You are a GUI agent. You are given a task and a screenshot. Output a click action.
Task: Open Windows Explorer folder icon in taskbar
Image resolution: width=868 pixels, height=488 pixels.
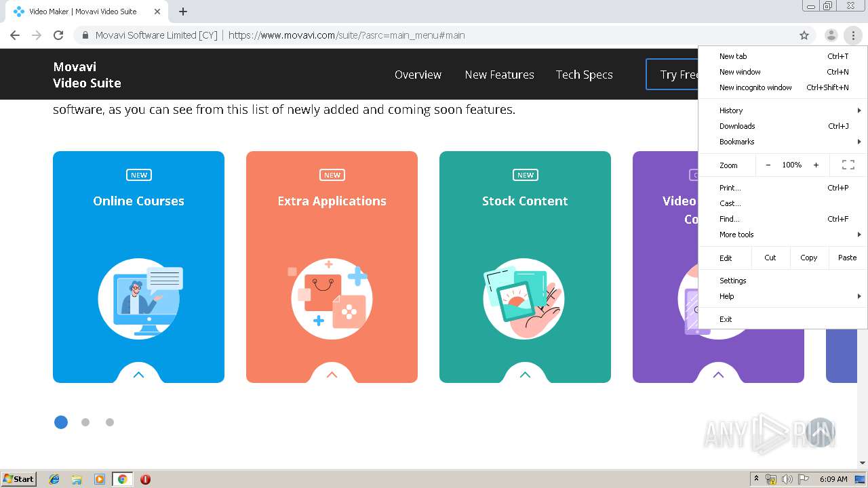[77, 479]
